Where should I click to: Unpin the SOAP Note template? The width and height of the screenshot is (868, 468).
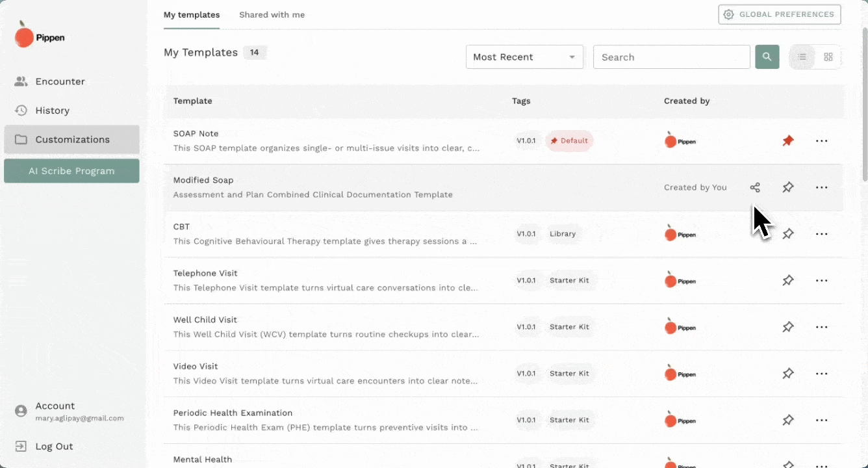click(788, 141)
